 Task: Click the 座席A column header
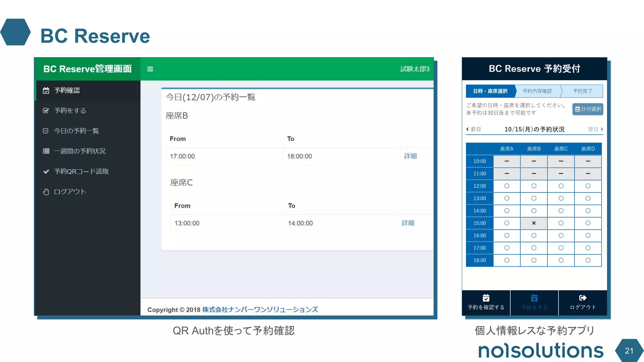[507, 149]
